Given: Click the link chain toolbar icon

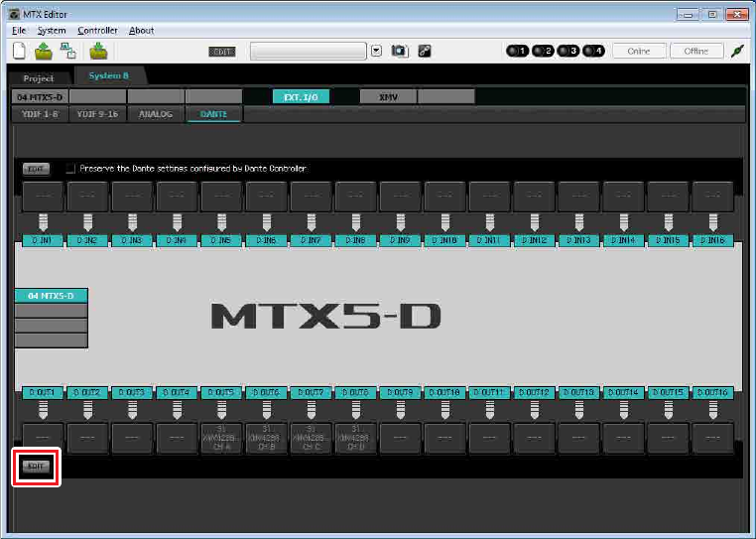Looking at the screenshot, I should coord(425,51).
